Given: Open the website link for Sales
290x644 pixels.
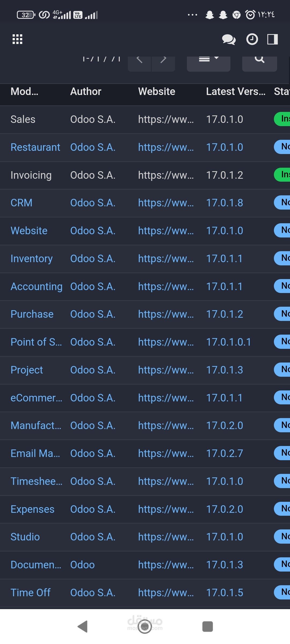Looking at the screenshot, I should pyautogui.click(x=166, y=119).
